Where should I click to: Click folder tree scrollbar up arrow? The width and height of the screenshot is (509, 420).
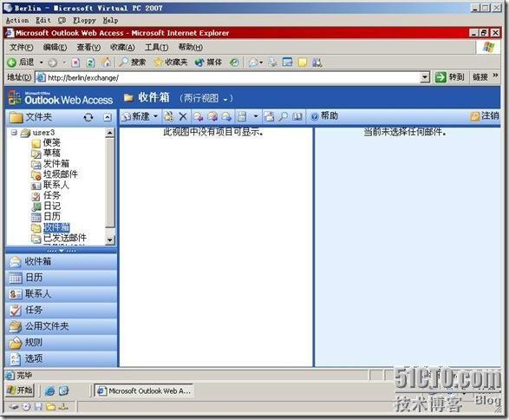[x=110, y=133]
